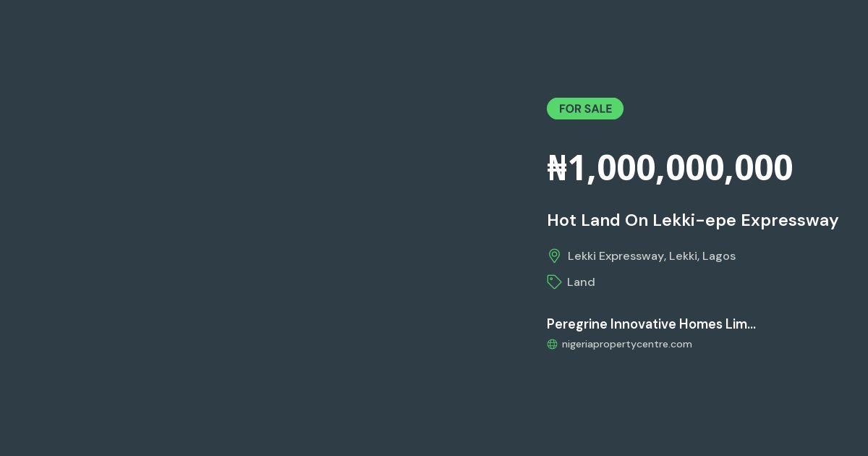The image size is (868, 456).
Task: Click the .com ending of the website address
Action: pos(680,345)
